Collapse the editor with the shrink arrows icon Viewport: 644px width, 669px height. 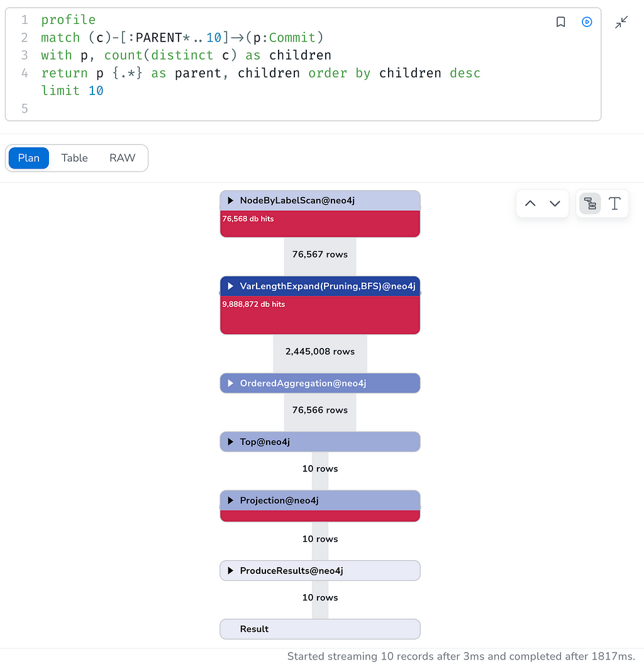(x=621, y=22)
